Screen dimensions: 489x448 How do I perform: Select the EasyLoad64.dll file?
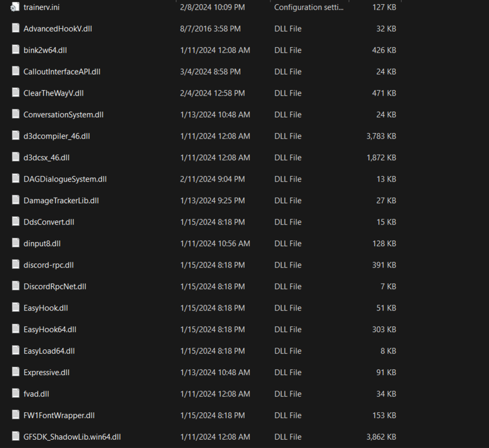(x=50, y=351)
